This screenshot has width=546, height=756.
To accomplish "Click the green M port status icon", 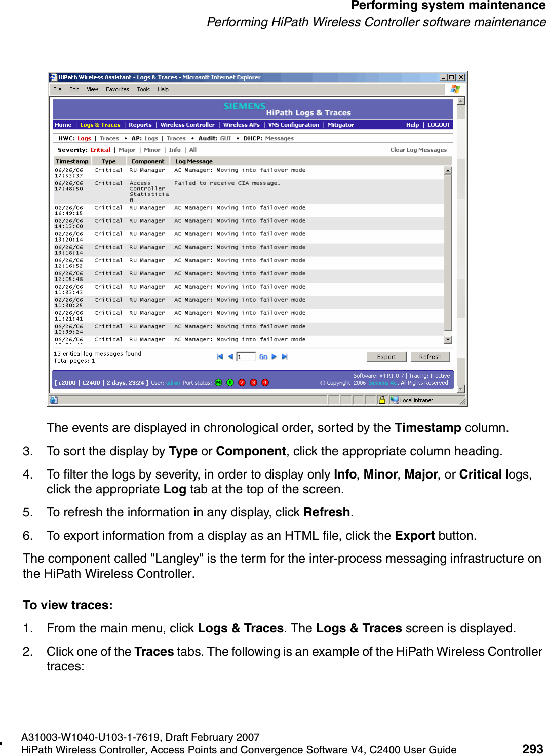I will (218, 382).
